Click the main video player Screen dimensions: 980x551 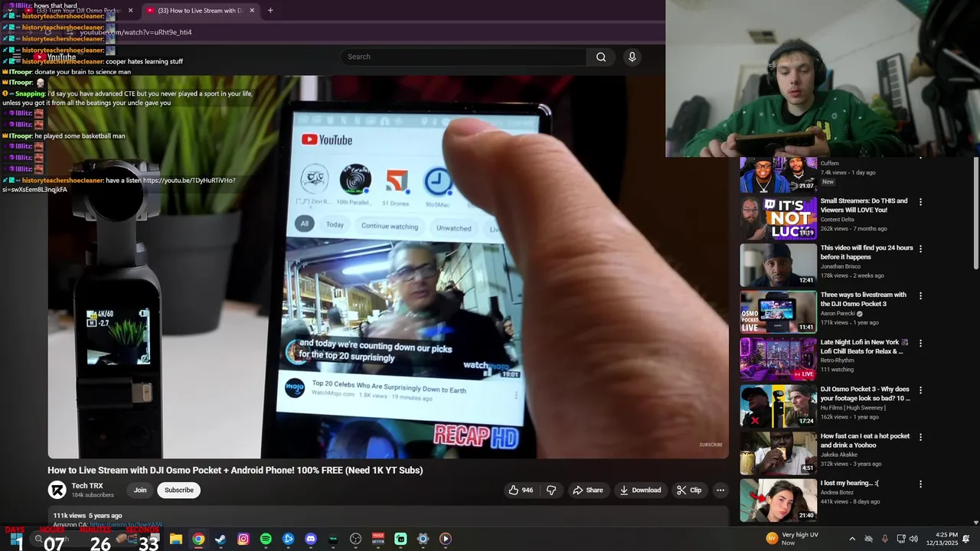388,266
